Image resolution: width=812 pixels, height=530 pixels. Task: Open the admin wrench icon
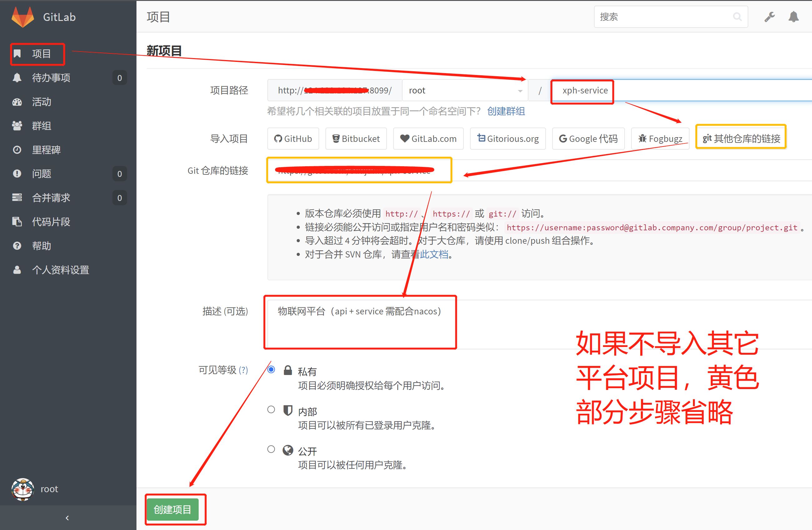[x=769, y=17]
